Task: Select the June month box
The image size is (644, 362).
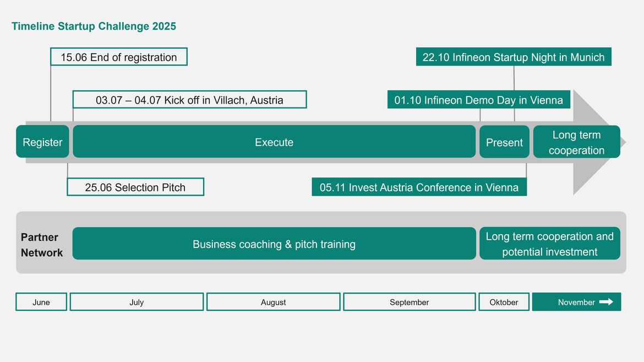Action: [41, 302]
